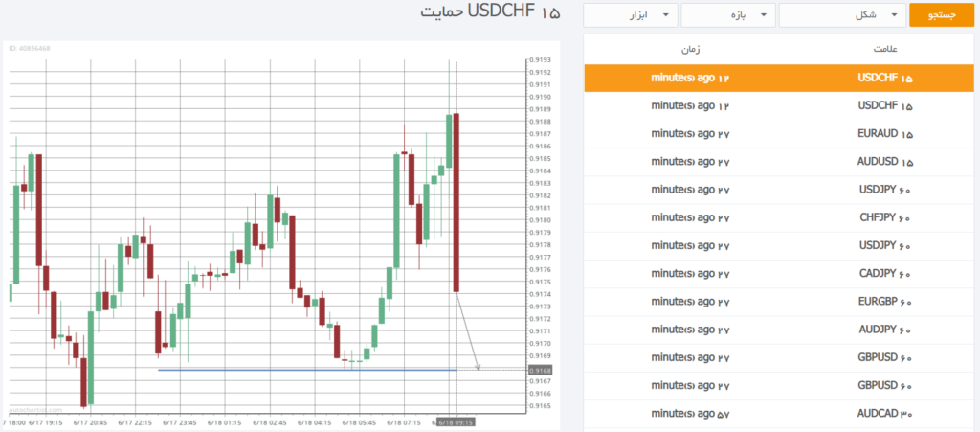Click the orange جستجو search button
980x432 pixels.
pyautogui.click(x=942, y=15)
